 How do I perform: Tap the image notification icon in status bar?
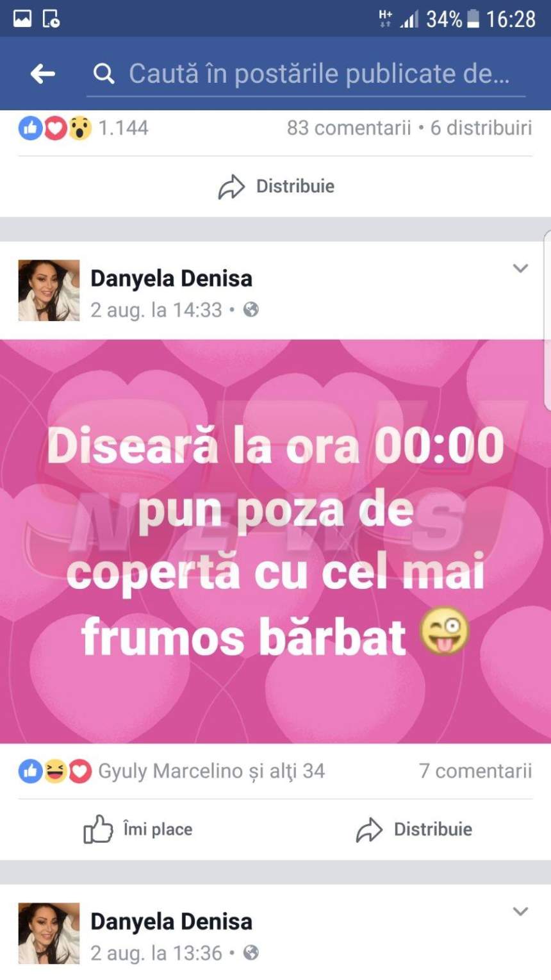tap(22, 19)
